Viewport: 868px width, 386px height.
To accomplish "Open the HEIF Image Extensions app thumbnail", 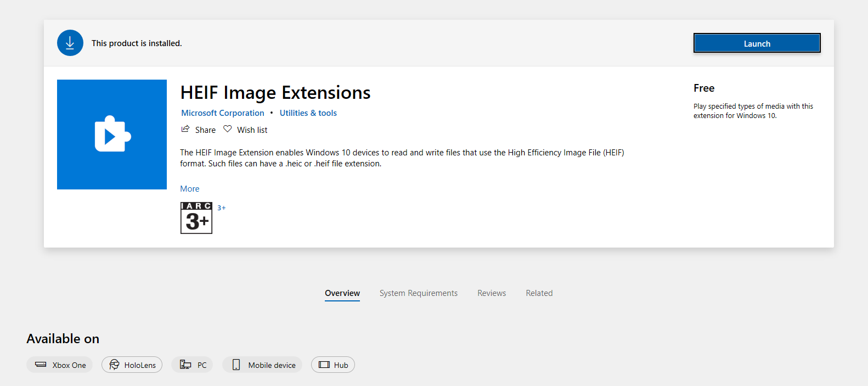I will [x=112, y=135].
